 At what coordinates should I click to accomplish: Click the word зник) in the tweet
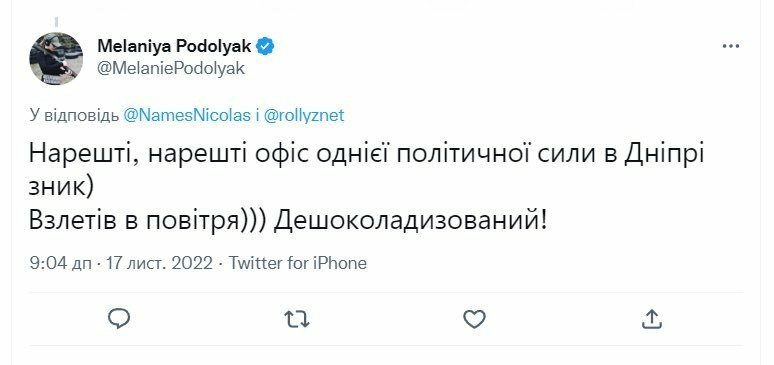[x=61, y=189]
